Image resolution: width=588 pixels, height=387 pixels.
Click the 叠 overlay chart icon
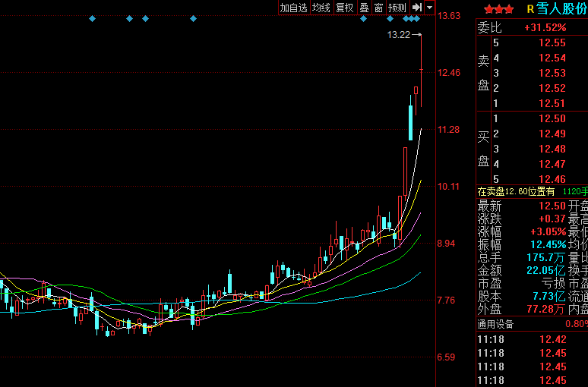coord(364,8)
